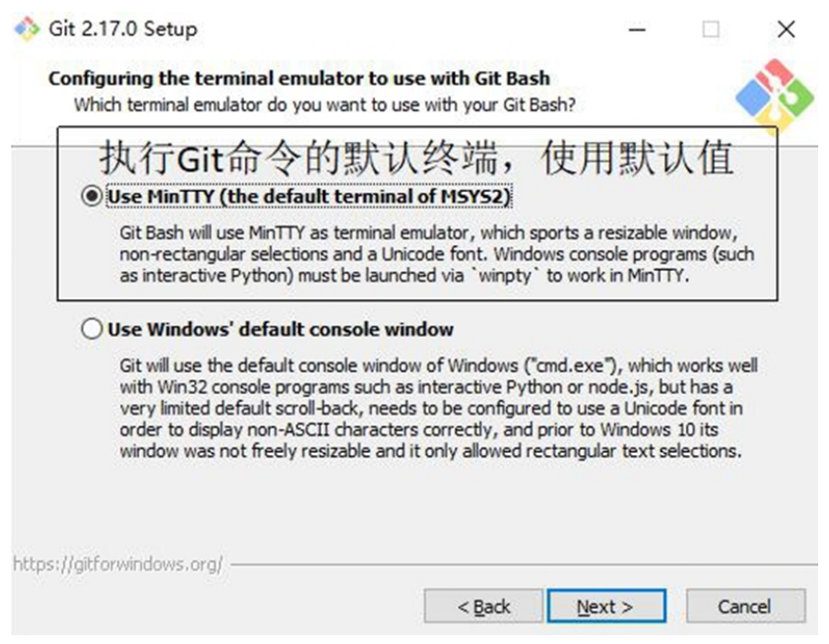Viewport: 829px width, 644px height.
Task: Click the 'Git 2.17.0 Setup' title text
Action: 123,29
